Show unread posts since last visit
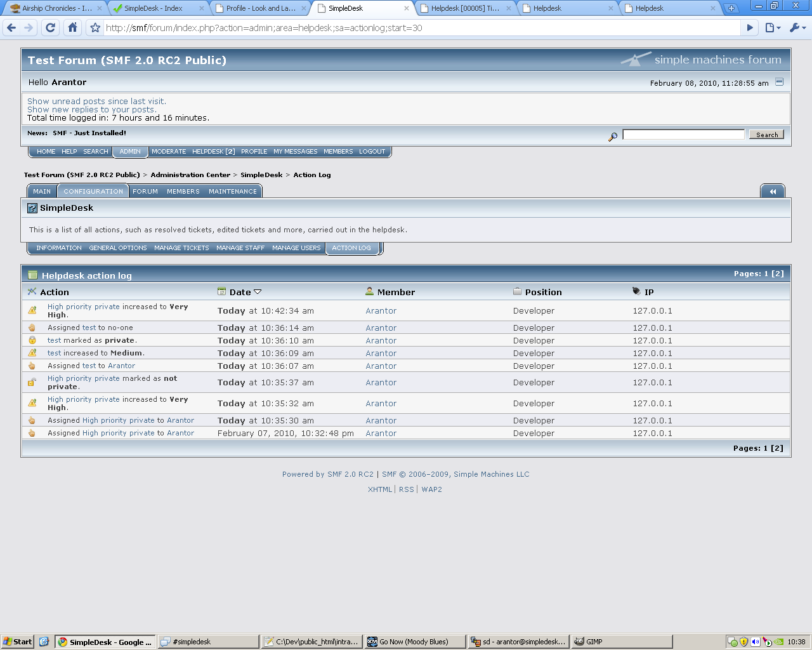The image size is (812, 650). [x=96, y=102]
